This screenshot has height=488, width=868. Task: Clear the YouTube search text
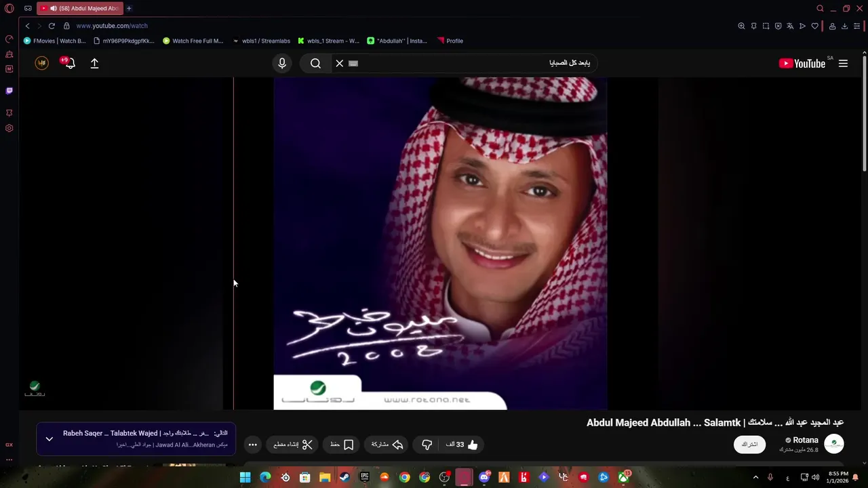point(340,63)
